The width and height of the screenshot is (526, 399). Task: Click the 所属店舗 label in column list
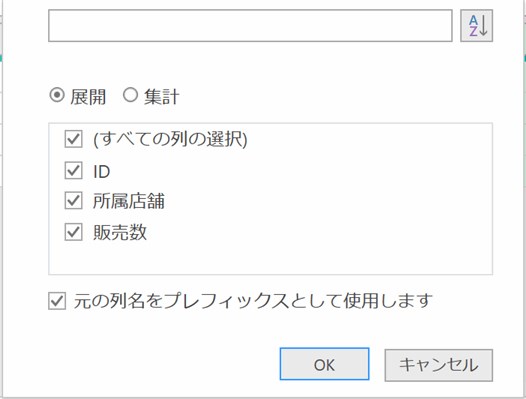click(x=129, y=201)
